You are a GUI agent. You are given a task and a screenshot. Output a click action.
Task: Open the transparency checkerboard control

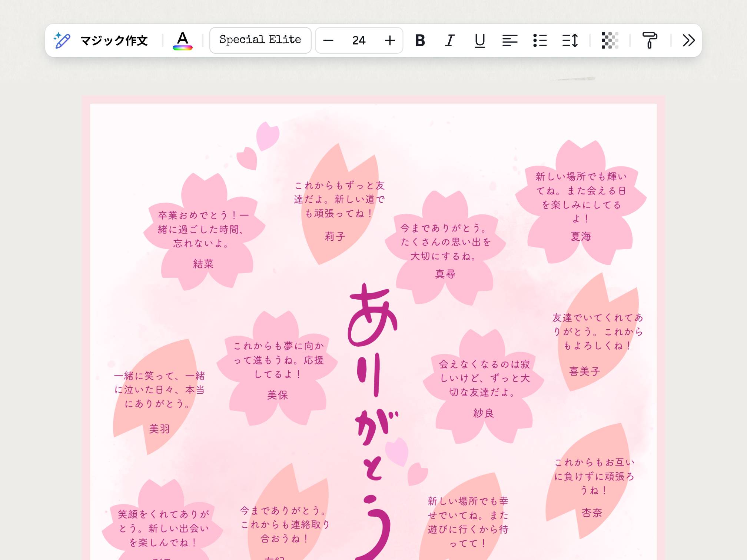coord(610,40)
